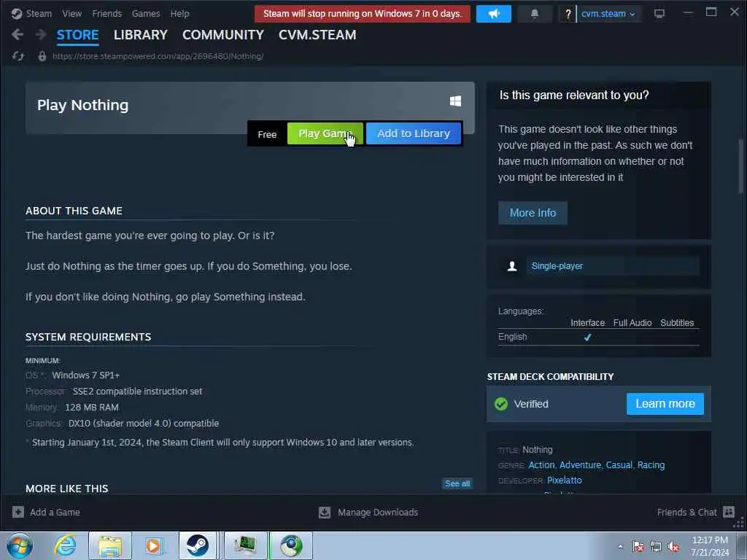Click the green Play Game button
747x560 pixels.
[325, 133]
